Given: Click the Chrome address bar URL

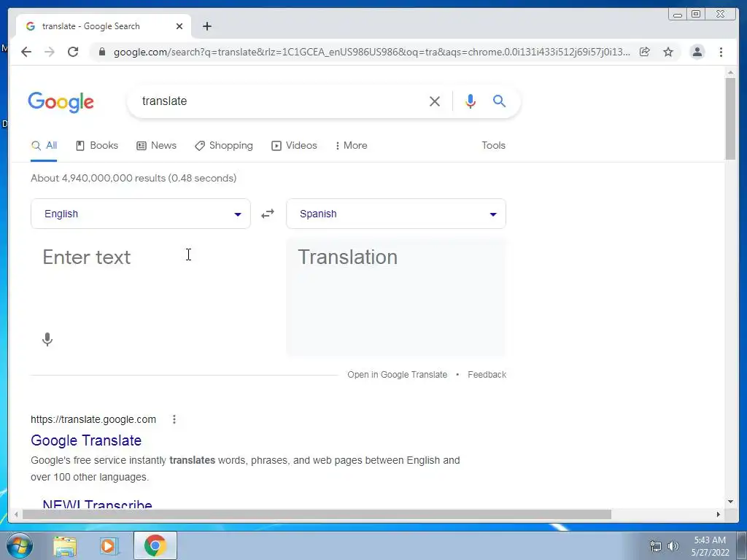Looking at the screenshot, I should [x=371, y=52].
